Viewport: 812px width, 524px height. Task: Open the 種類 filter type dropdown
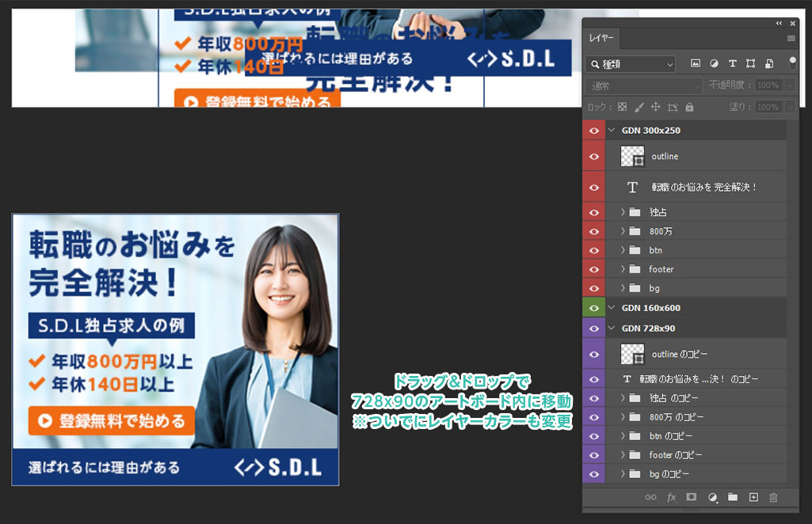[x=631, y=63]
